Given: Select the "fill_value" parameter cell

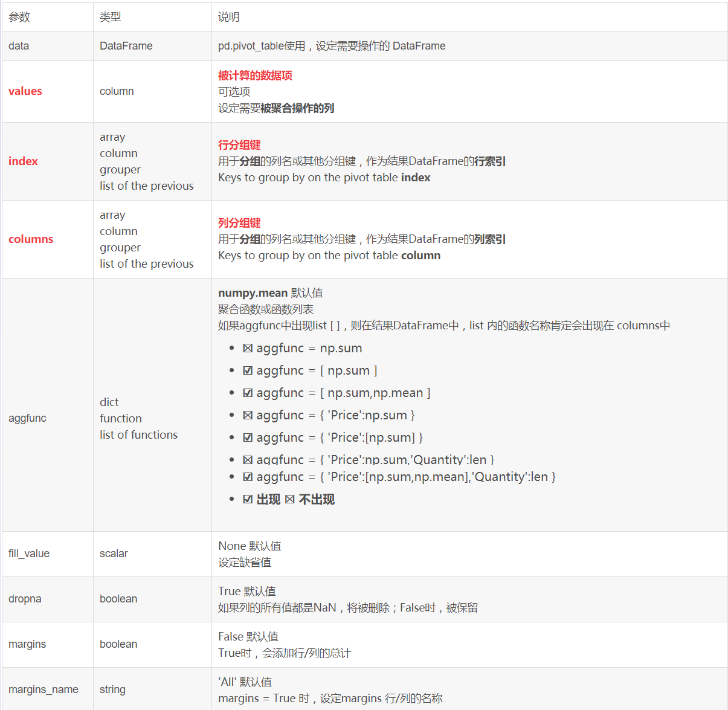Looking at the screenshot, I should tap(29, 553).
